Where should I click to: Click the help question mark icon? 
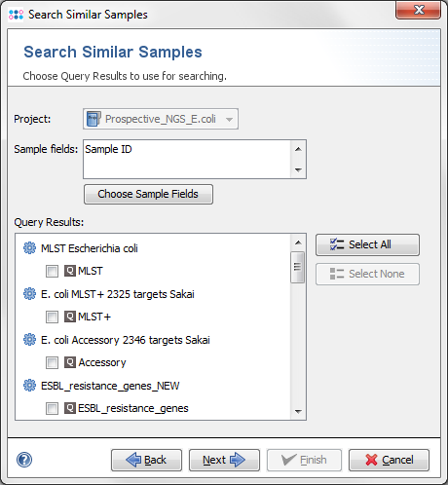[24, 460]
